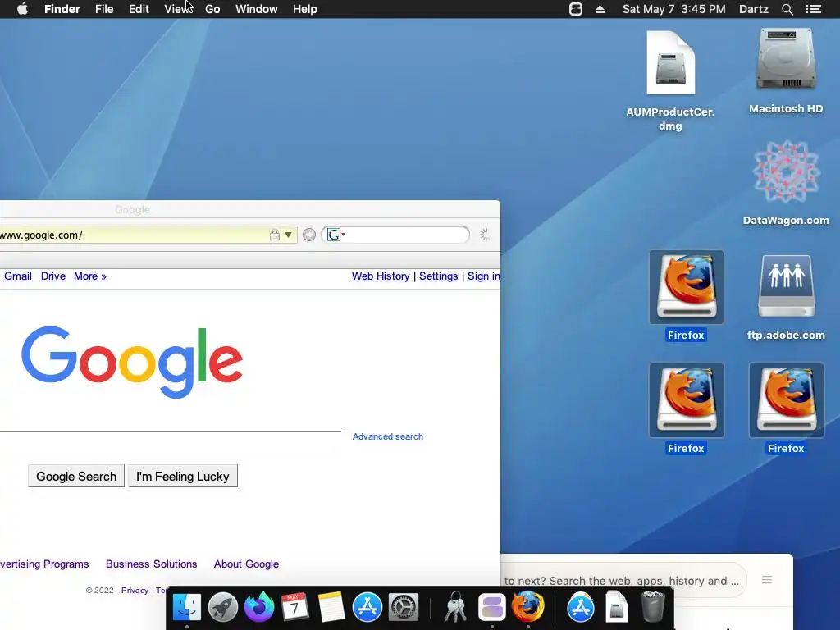Open the File menu
Screen dimensions: 840x630
pyautogui.click(x=104, y=9)
